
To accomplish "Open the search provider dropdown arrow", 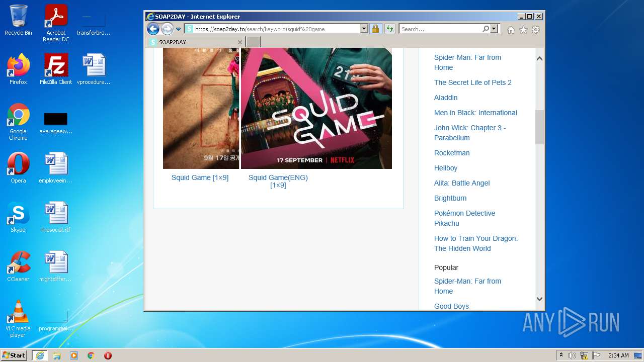I will tap(494, 29).
